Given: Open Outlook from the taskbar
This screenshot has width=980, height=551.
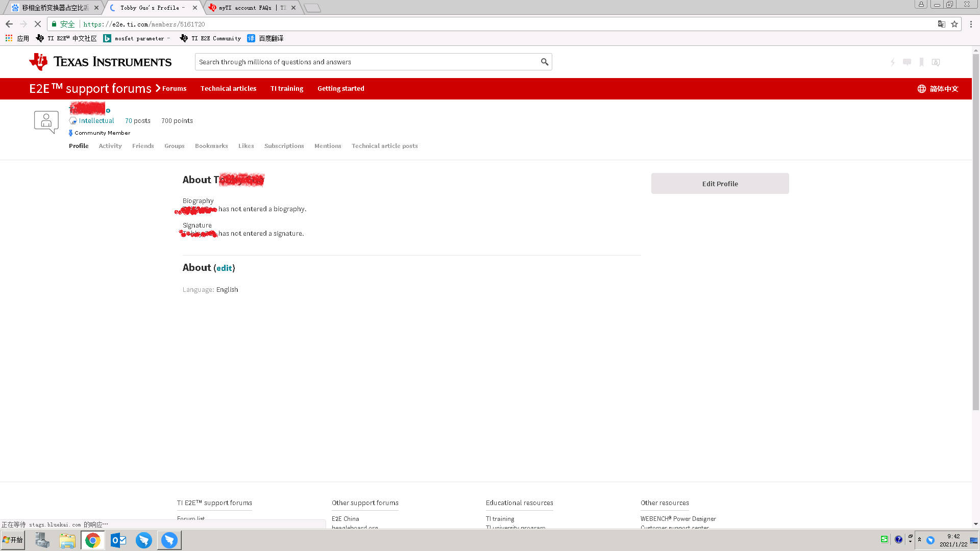Looking at the screenshot, I should click(x=118, y=540).
